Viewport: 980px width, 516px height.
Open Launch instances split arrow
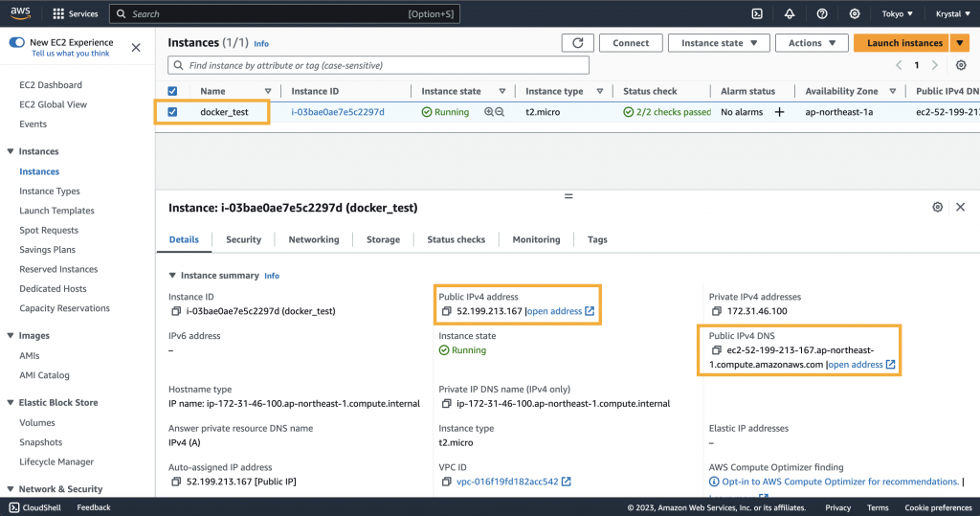coord(959,42)
